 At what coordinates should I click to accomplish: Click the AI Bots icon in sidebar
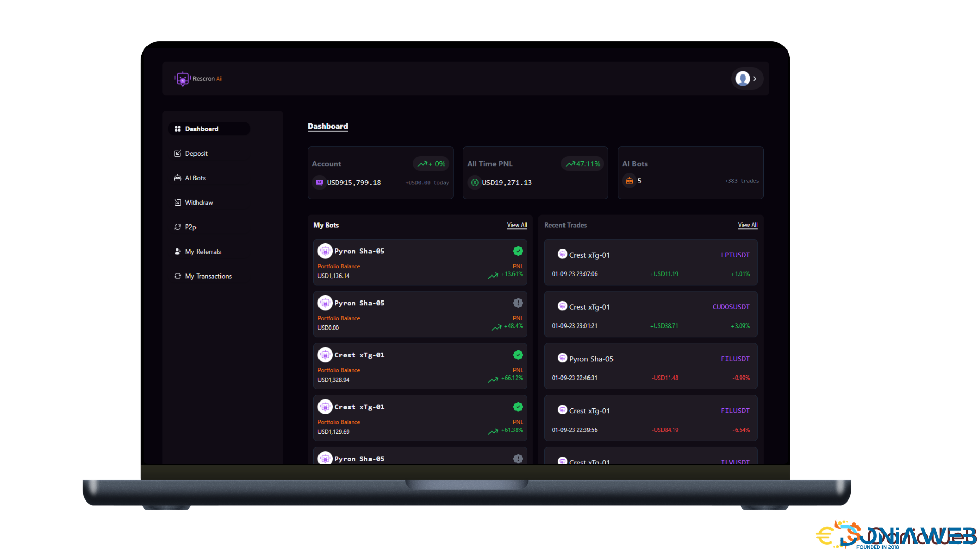[177, 177]
